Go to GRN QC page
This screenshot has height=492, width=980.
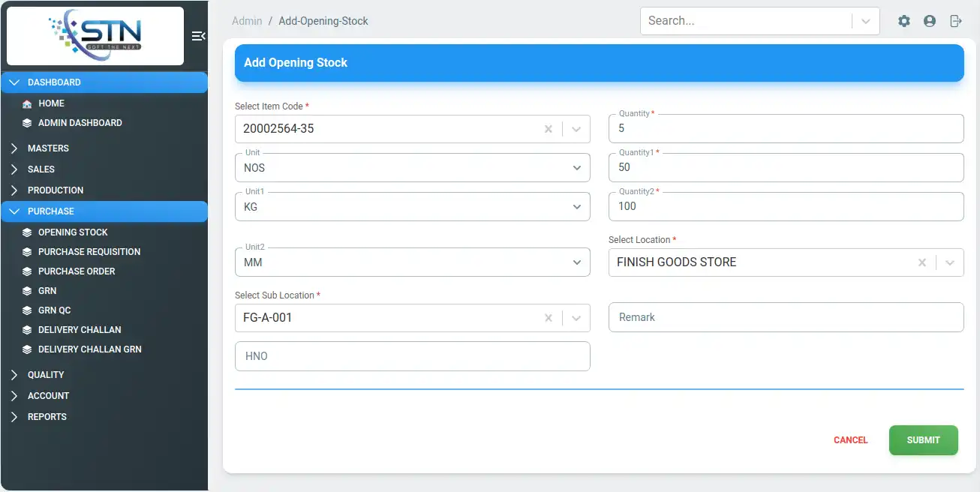tap(54, 310)
